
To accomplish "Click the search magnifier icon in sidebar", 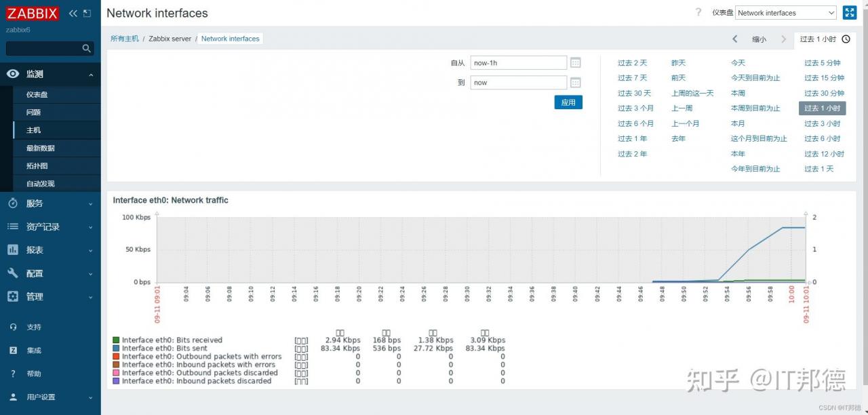I will point(86,48).
